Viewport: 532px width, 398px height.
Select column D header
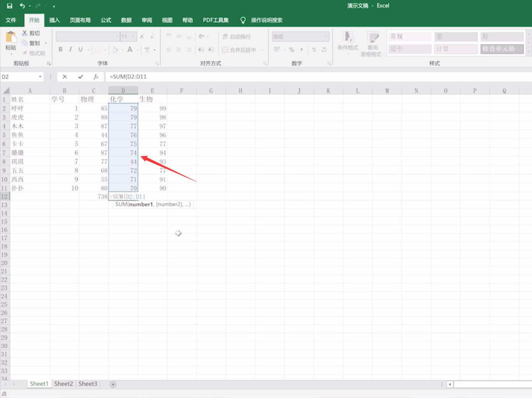tap(123, 91)
